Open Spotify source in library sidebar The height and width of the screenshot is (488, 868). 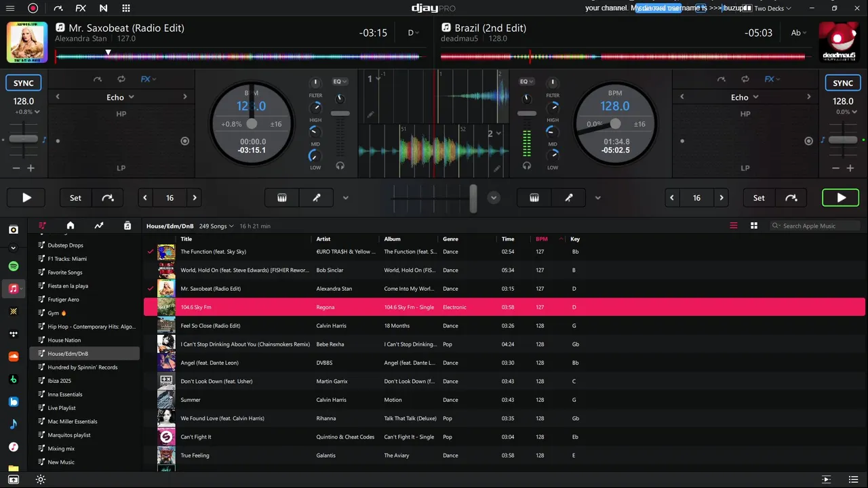13,266
